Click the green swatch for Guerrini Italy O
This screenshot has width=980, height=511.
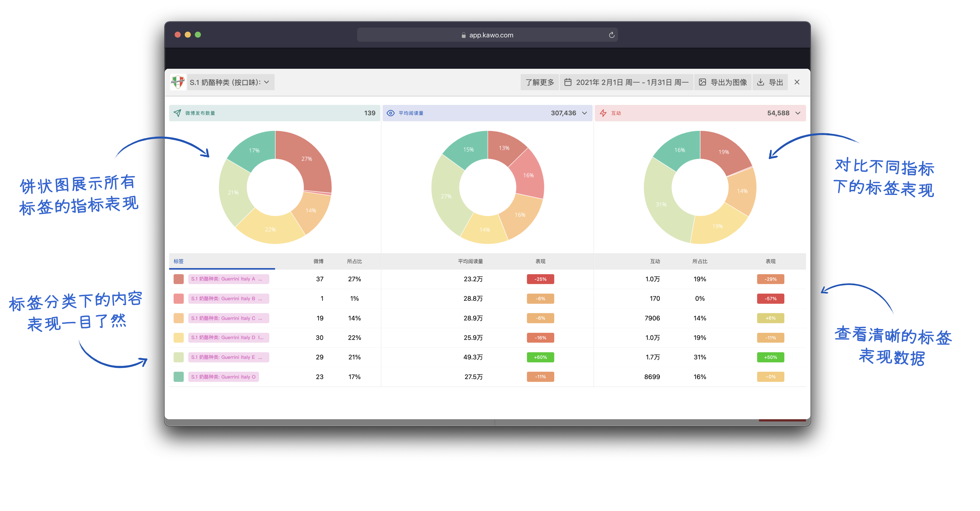tap(178, 377)
